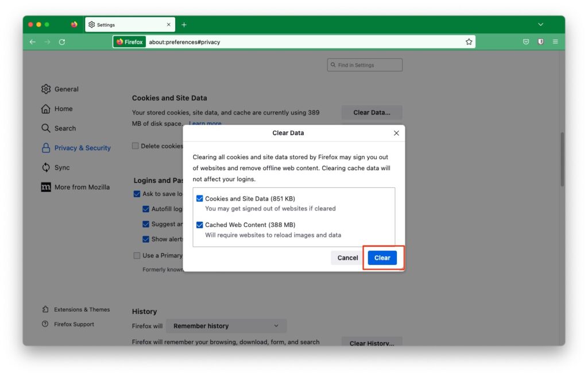
Task: Go back using the back arrow
Action: point(33,42)
